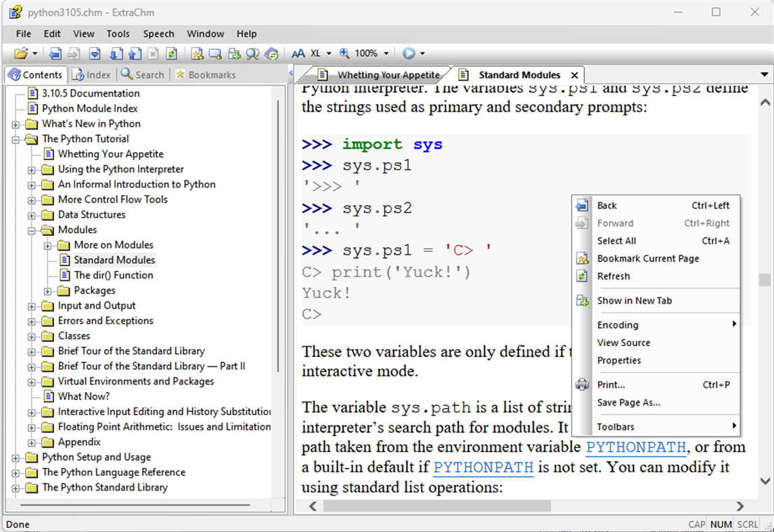Click the horizontal scrollbar right arrow
Viewport: 774px width, 532px height.
coord(739,506)
